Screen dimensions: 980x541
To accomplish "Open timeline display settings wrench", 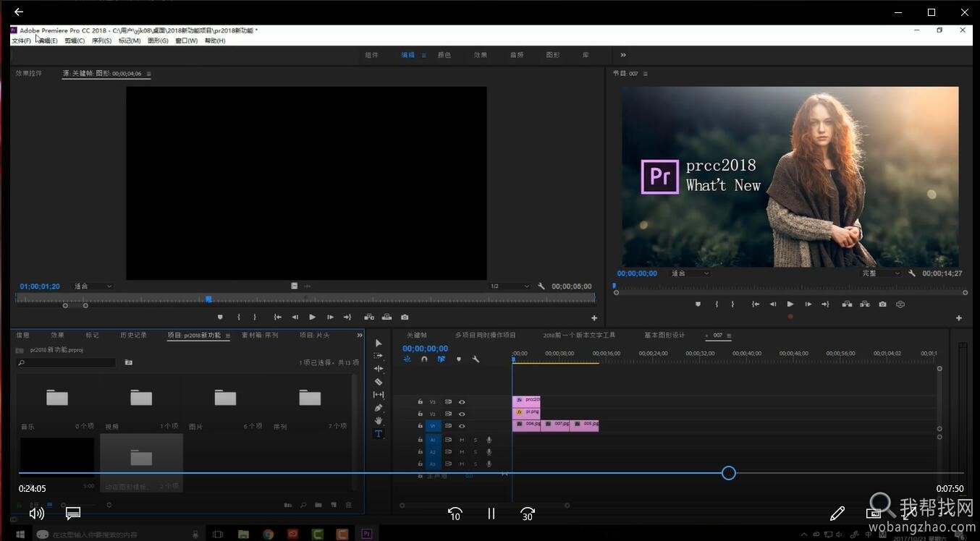I will pyautogui.click(x=476, y=359).
